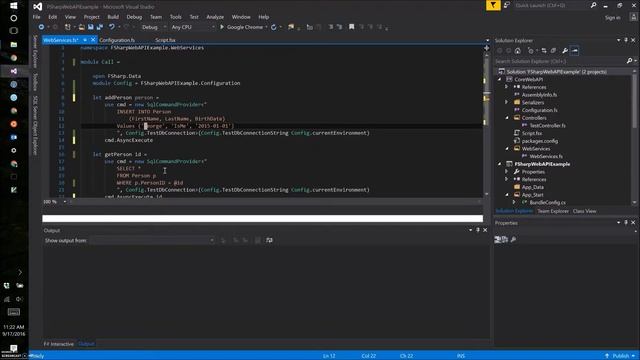
Task: Click the Open File folder icon
Action: click(82, 27)
